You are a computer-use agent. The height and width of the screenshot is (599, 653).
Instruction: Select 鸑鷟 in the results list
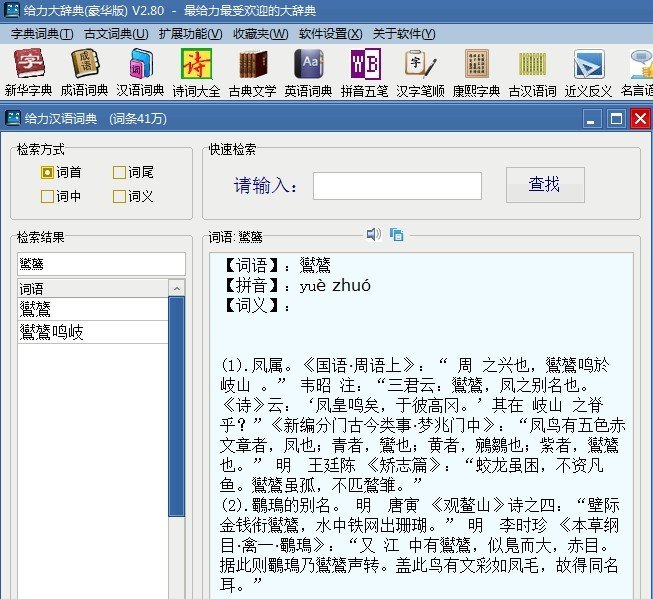(x=93, y=309)
